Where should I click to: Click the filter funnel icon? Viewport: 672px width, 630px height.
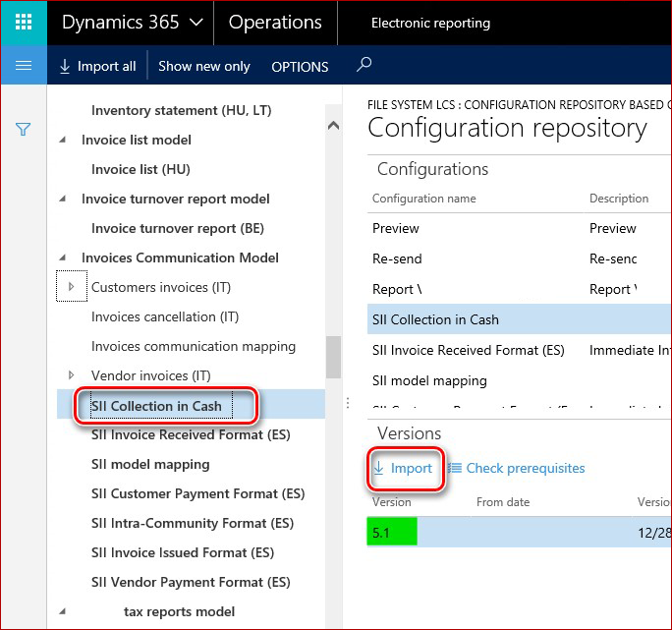tap(24, 129)
